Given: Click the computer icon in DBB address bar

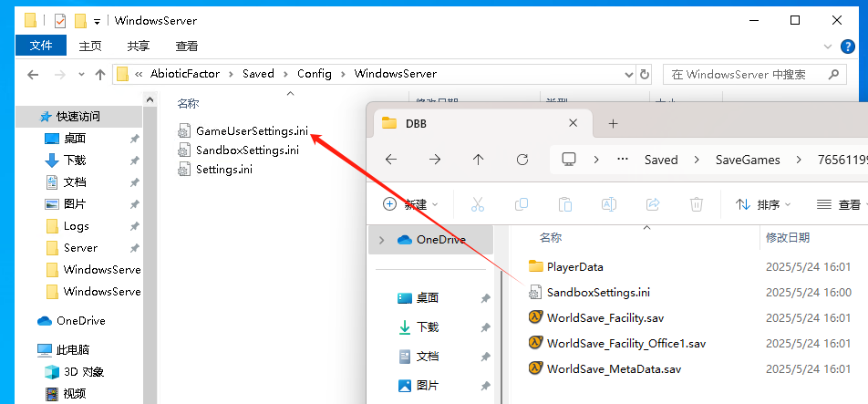Looking at the screenshot, I should (569, 160).
